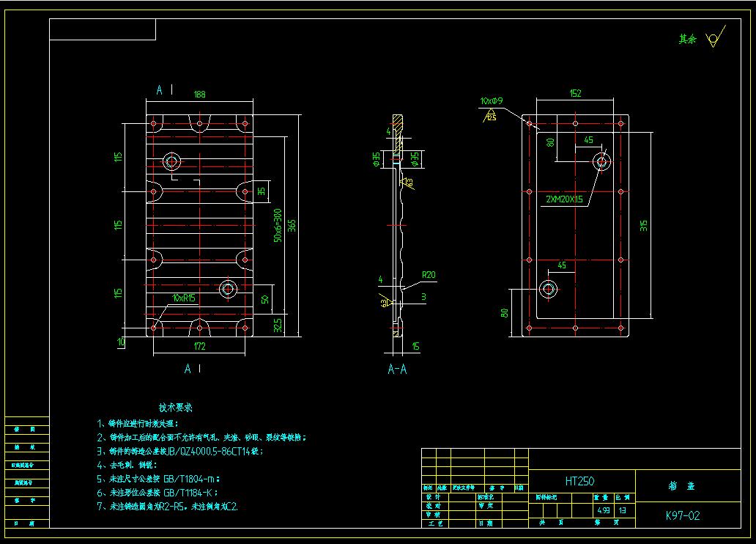
Task: Select the hatched section area in middle view
Action: 398,121
